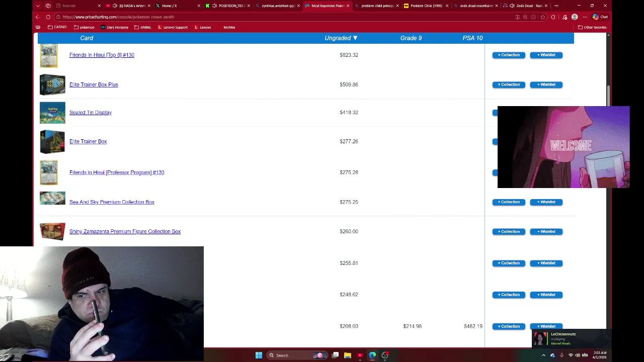Open the Edge workspaces icon

coord(48,6)
